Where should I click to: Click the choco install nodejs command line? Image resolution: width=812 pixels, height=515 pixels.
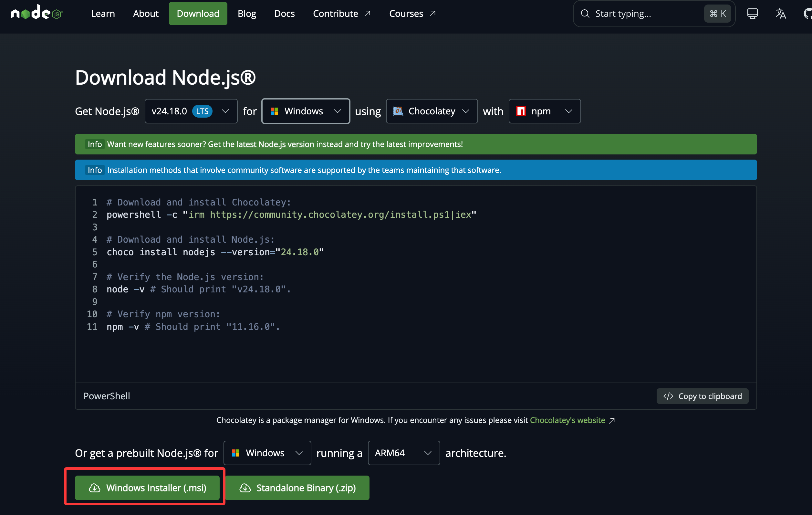point(215,252)
